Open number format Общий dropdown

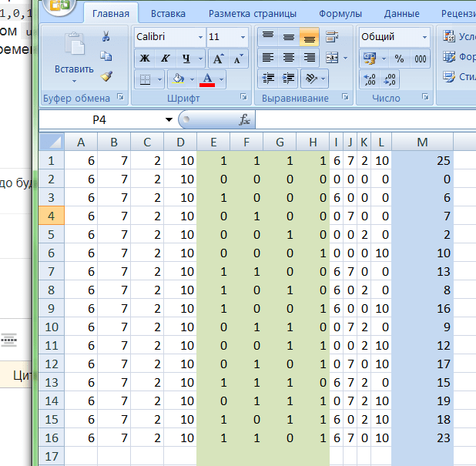pos(424,37)
